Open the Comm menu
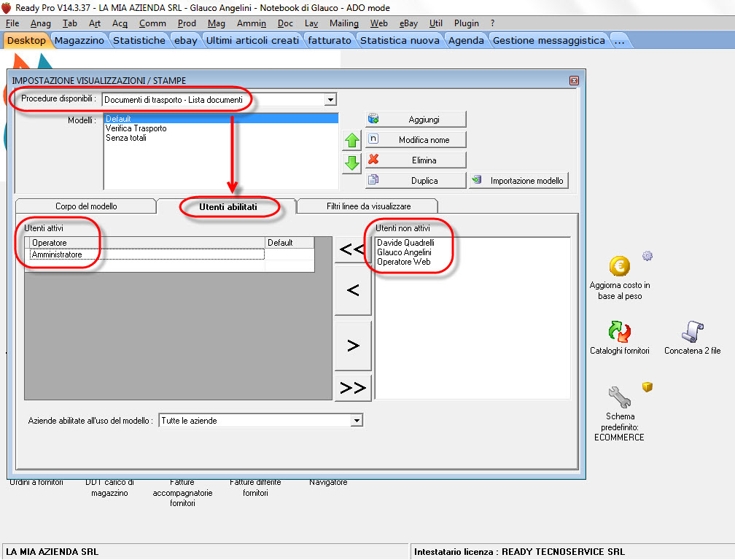 [x=153, y=23]
